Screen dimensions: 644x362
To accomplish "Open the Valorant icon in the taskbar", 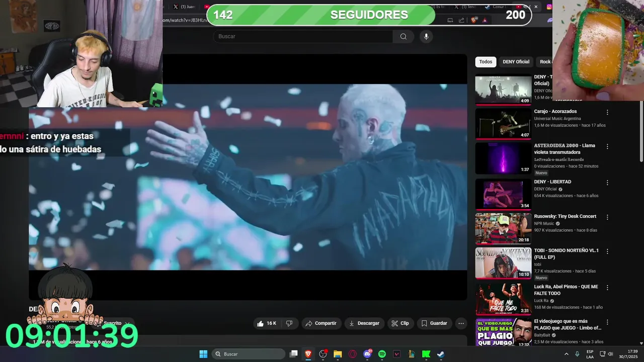I will tap(396, 354).
